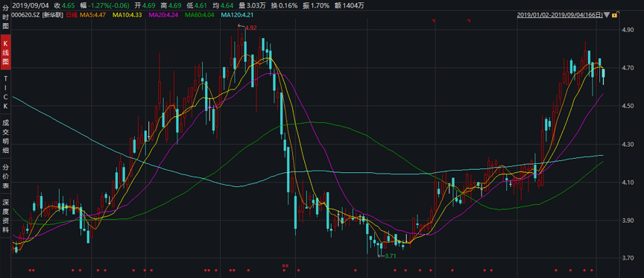The height and width of the screenshot is (278, 644).
Task: Click the 4.92 highest price marker
Action: click(250, 28)
